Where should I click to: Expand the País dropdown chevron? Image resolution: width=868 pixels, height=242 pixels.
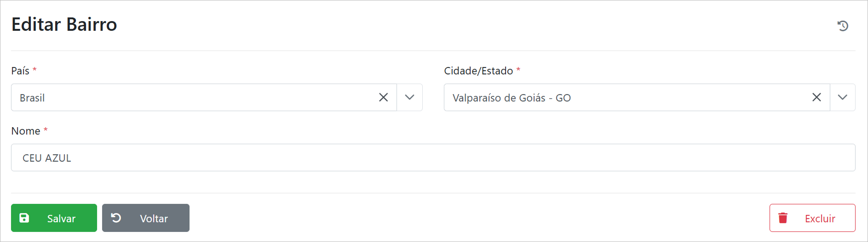point(409,97)
